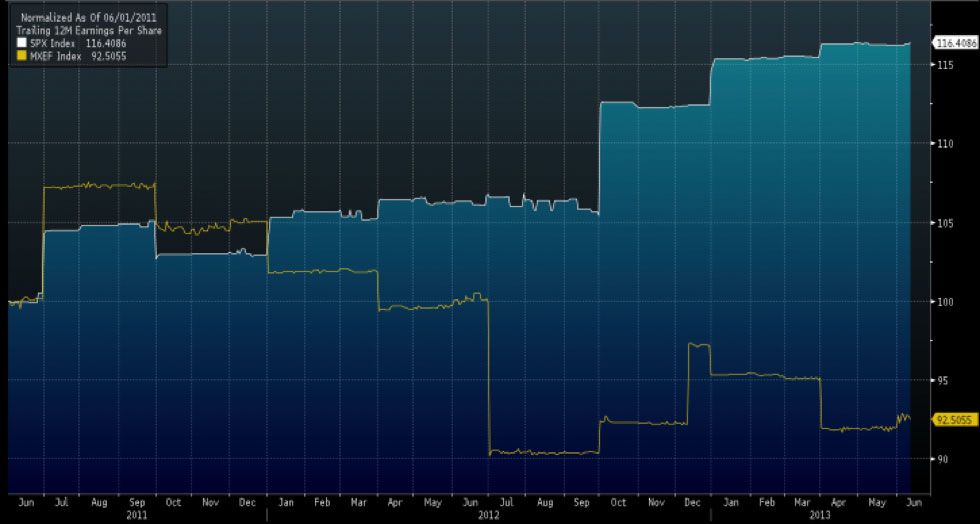Image resolution: width=980 pixels, height=524 pixels.
Task: Click the 90 y-axis label
Action: coord(942,459)
